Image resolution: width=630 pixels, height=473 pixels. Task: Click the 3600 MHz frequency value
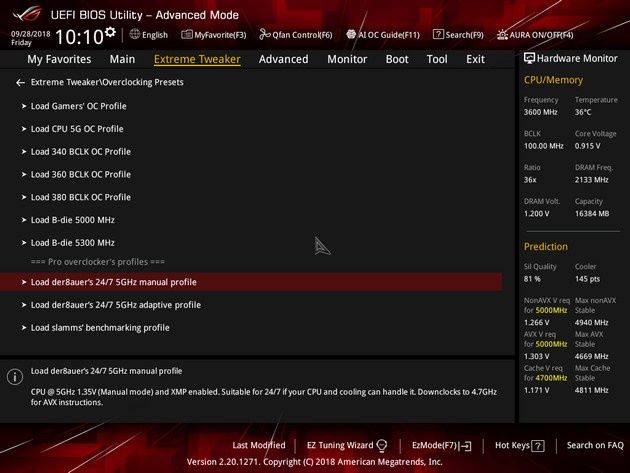pyautogui.click(x=540, y=112)
